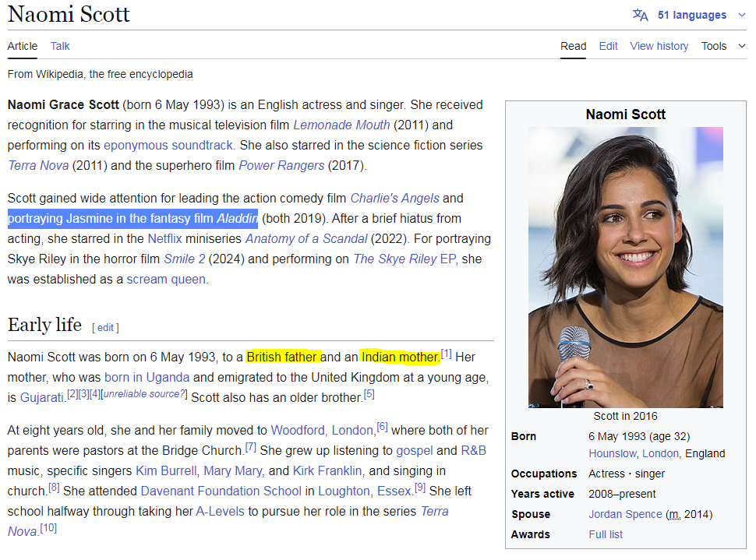Viewport: 756px width, 560px height.
Task: Jump to citation reference 6
Action: [383, 427]
